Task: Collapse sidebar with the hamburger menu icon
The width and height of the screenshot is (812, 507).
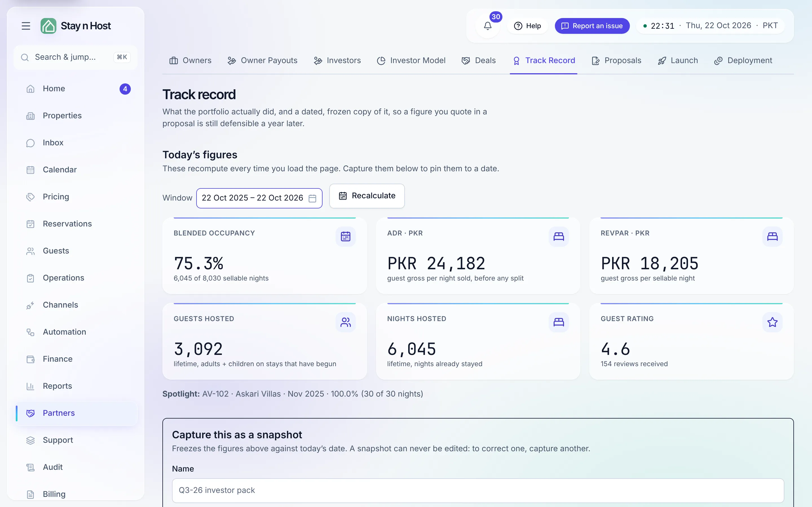Action: [26, 26]
